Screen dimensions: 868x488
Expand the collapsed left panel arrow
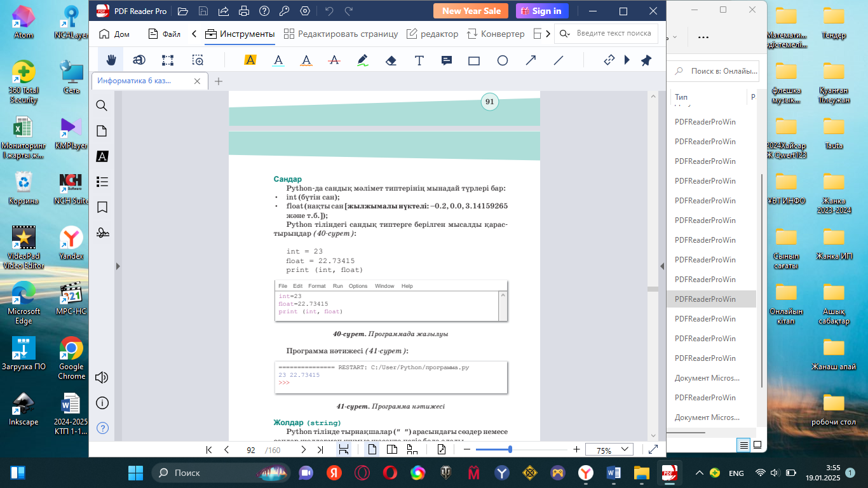point(118,267)
